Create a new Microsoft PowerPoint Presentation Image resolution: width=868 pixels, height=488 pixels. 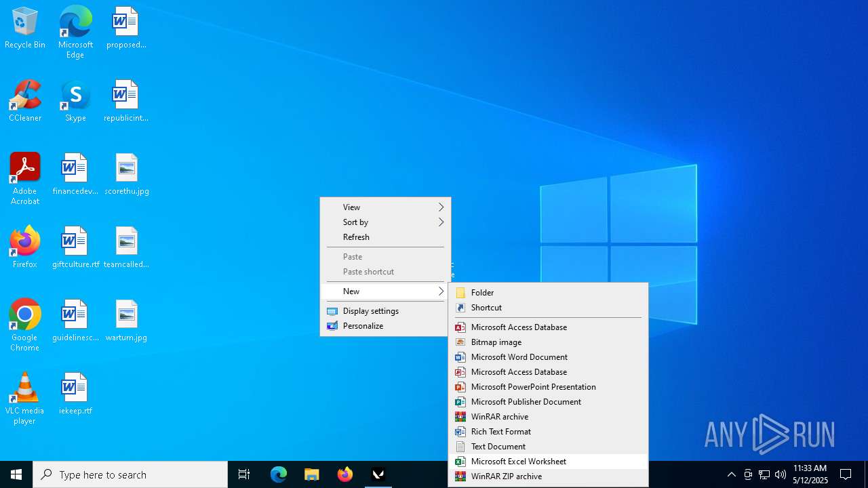tap(548, 387)
